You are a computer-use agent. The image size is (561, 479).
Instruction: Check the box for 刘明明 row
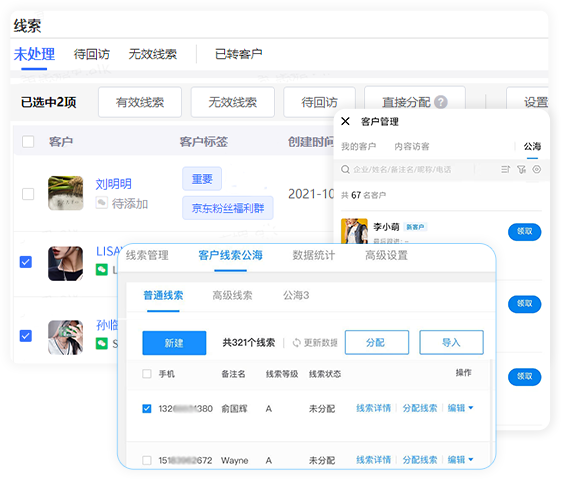pos(28,194)
